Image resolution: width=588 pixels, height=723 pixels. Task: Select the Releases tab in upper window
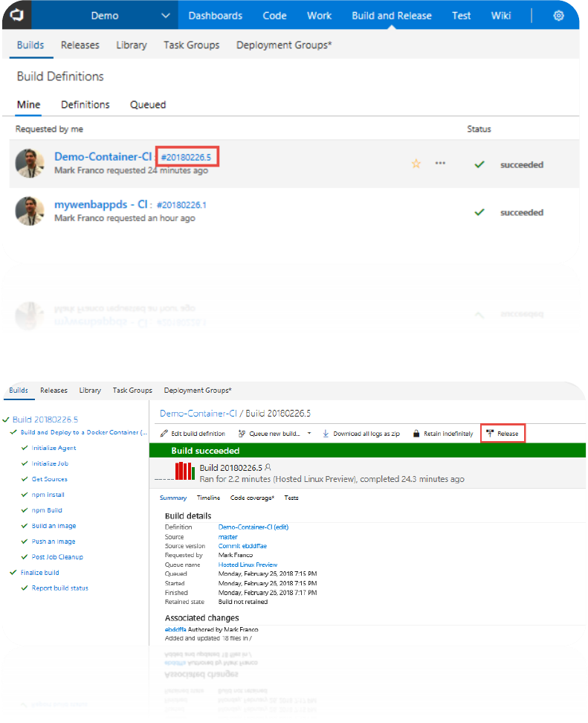click(80, 45)
